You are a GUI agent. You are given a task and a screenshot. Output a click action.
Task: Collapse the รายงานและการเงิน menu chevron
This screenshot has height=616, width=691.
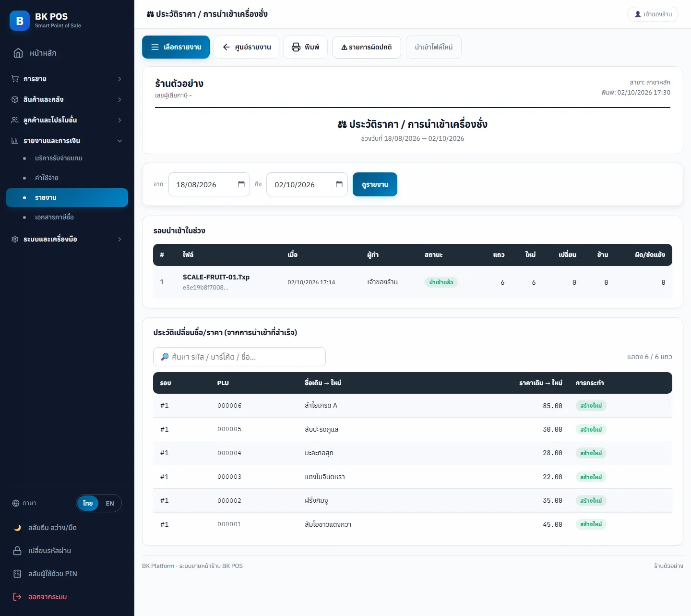coord(119,141)
